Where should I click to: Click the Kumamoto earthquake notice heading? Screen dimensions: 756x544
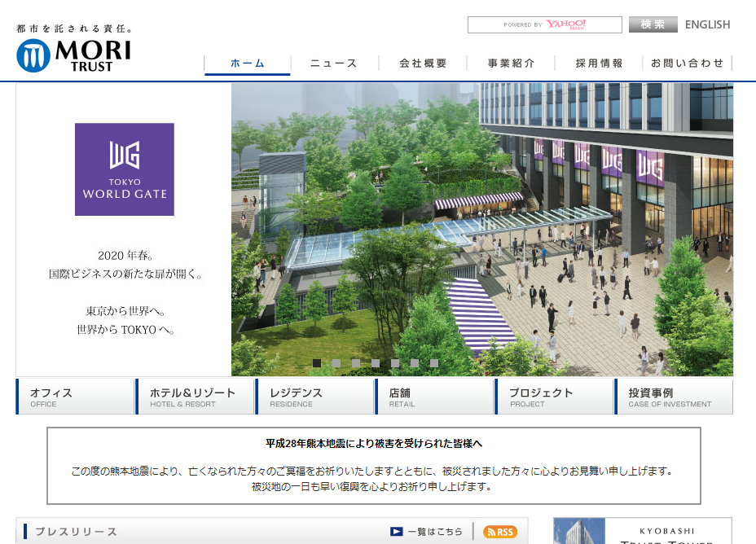click(x=374, y=444)
